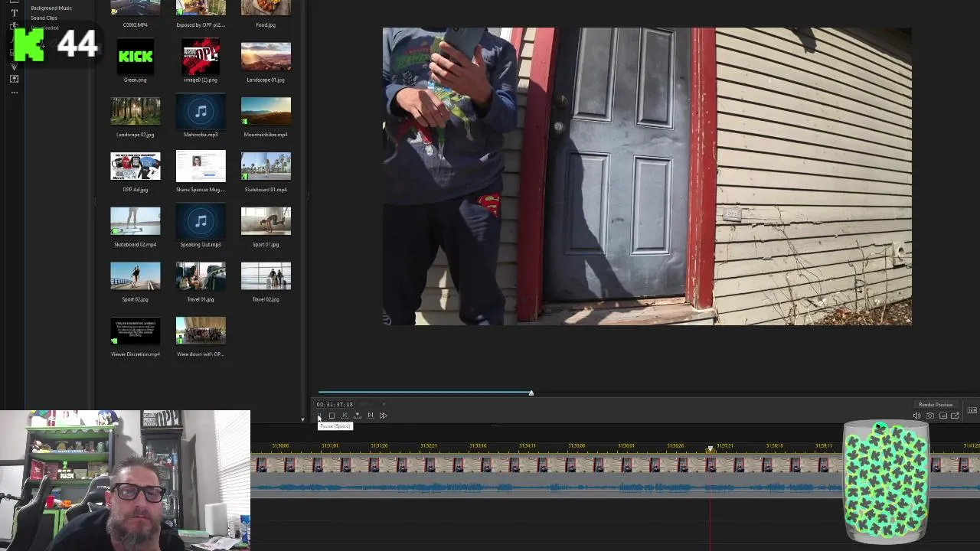The image size is (980, 551).
Task: Take a snapshot with the camera icon
Action: click(x=930, y=416)
